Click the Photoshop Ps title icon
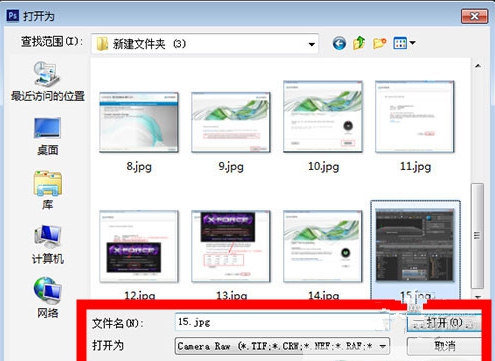 coord(13,15)
